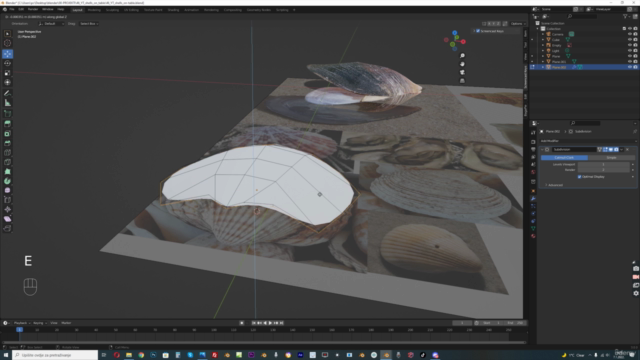Toggle the camera view icon in viewport

[x=462, y=72]
